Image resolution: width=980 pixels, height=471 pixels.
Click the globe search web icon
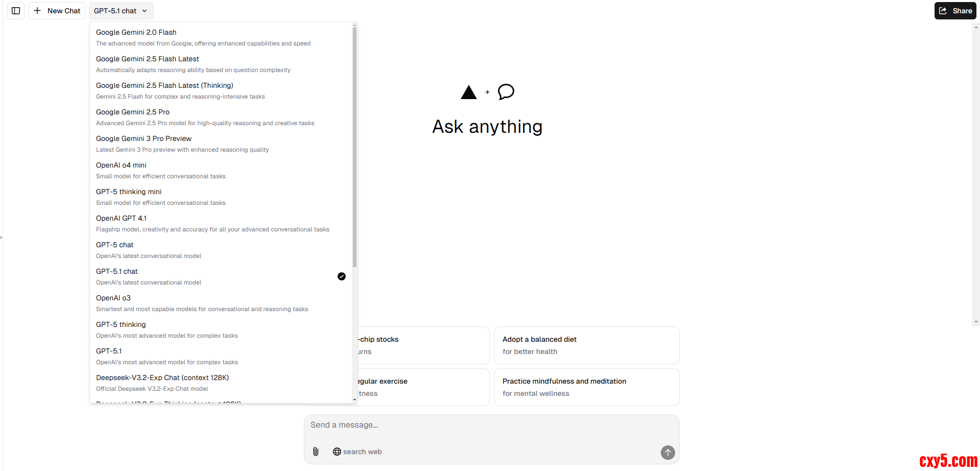pyautogui.click(x=337, y=452)
